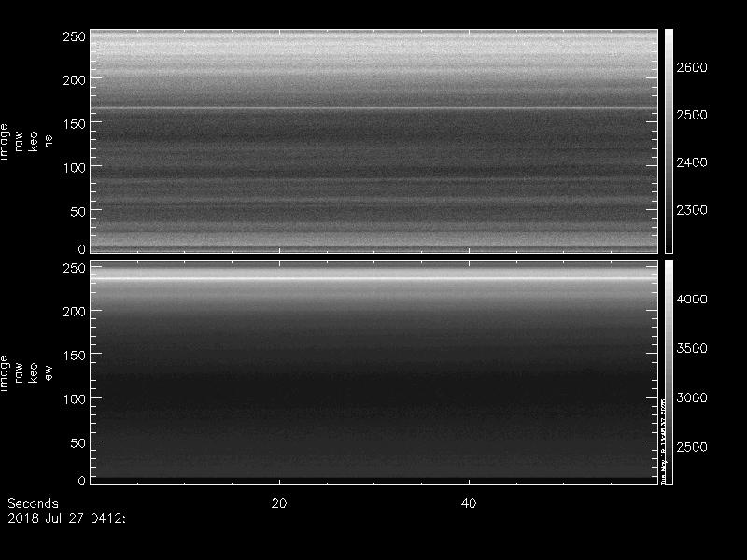Viewport: 747px width, 560px height.
Task: Click the image raw keo ew axis title
Action: click(x=26, y=374)
